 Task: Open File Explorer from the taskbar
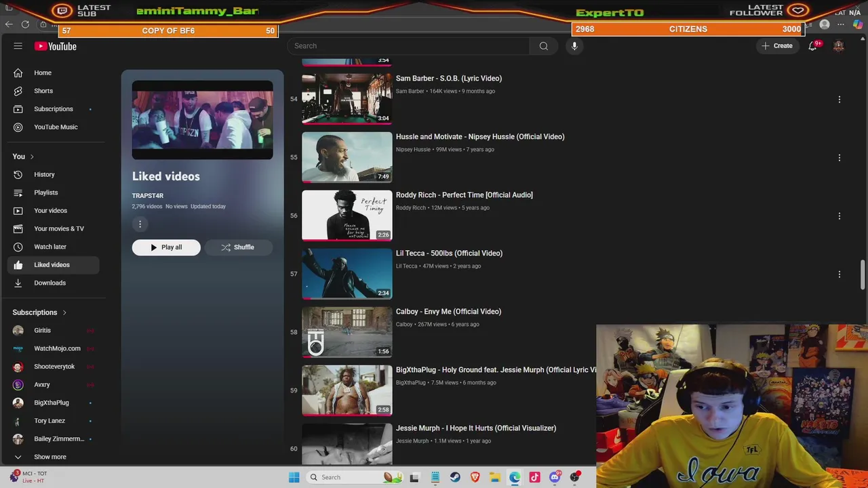495,477
